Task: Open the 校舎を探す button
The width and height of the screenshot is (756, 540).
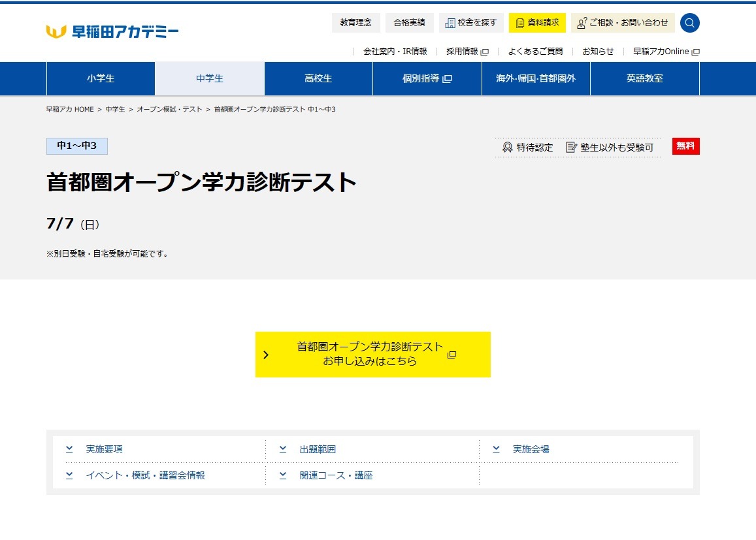Action: click(x=471, y=23)
